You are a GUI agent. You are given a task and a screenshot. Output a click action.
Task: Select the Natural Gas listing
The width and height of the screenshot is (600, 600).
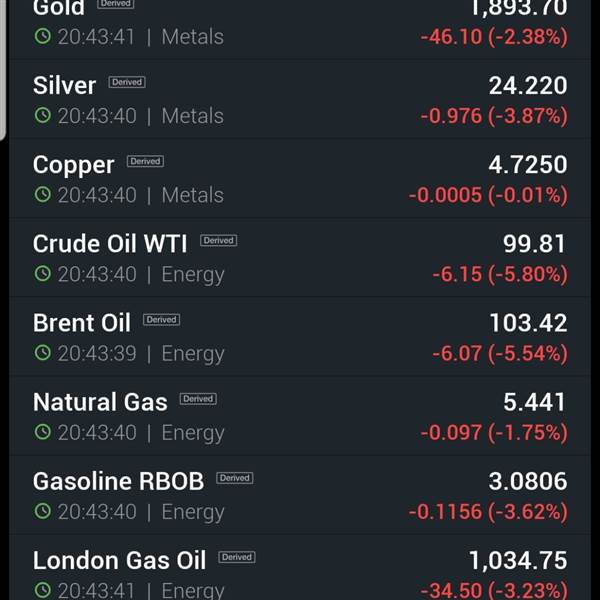click(300, 416)
